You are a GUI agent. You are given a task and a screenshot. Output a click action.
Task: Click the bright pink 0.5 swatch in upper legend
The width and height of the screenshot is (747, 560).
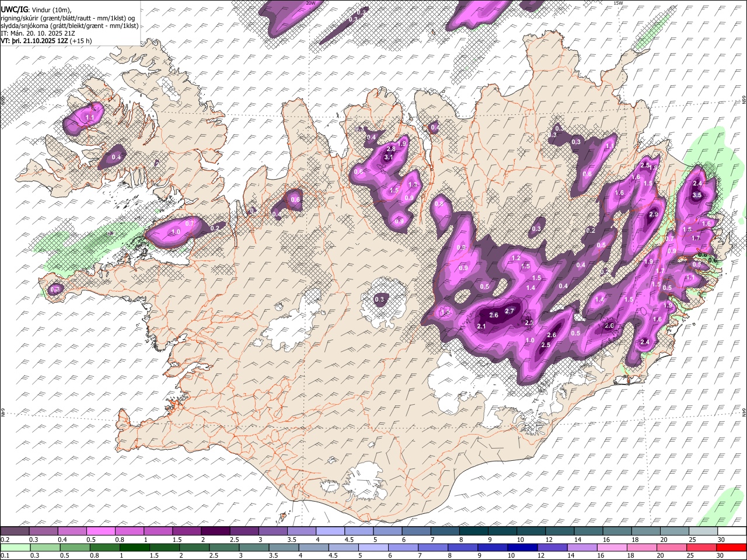[101, 531]
